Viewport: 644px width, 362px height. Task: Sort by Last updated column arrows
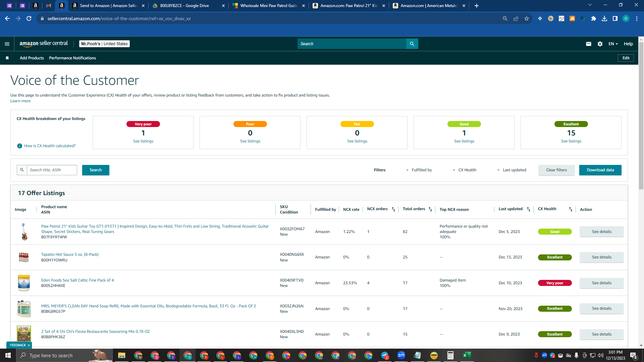point(529,209)
